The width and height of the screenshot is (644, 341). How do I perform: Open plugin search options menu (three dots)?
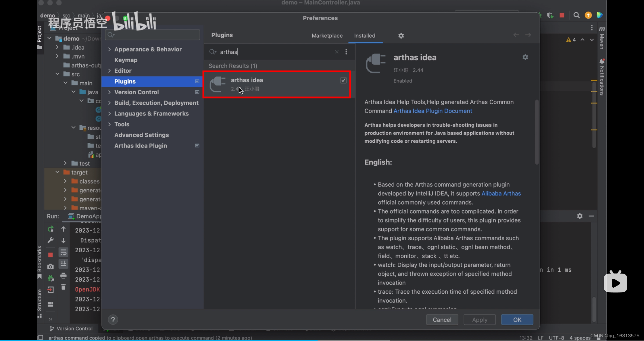(x=346, y=52)
